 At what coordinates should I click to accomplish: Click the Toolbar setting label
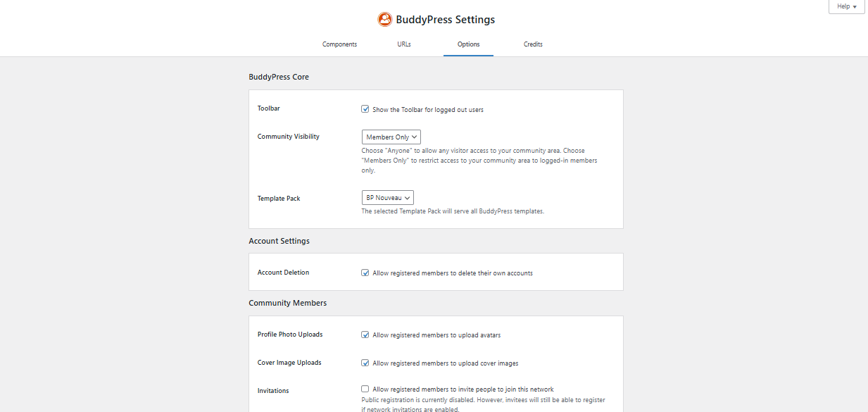click(268, 108)
